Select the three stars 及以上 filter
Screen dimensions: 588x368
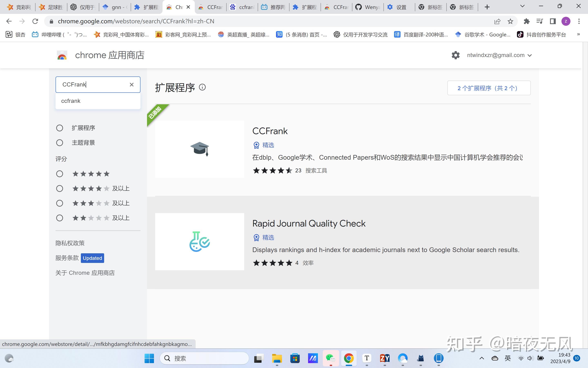[60, 203]
